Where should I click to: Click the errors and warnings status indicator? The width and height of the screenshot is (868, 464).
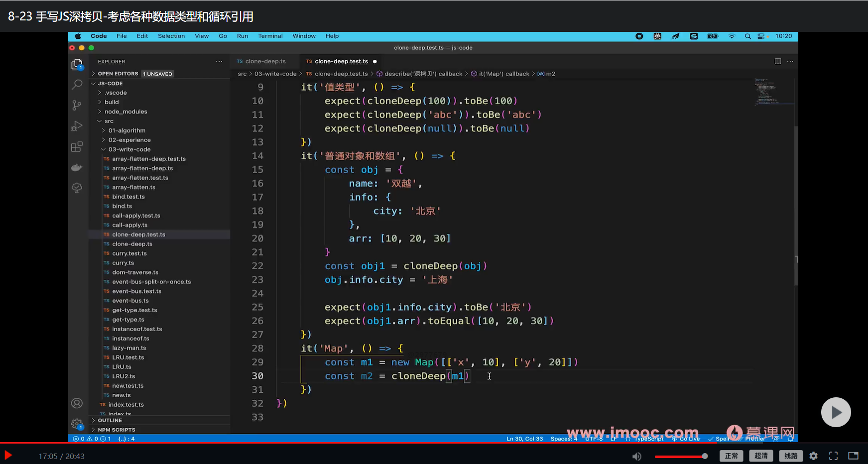pos(92,439)
